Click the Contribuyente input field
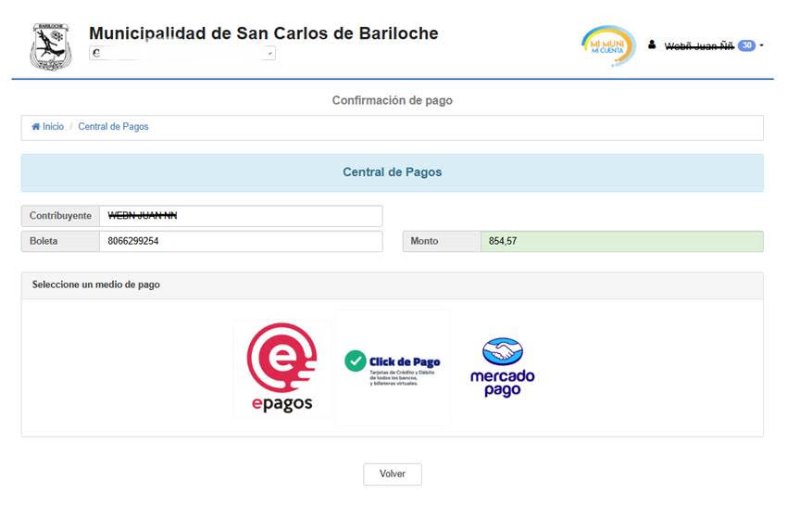Image resolution: width=800 pixels, height=506 pixels. tap(241, 216)
